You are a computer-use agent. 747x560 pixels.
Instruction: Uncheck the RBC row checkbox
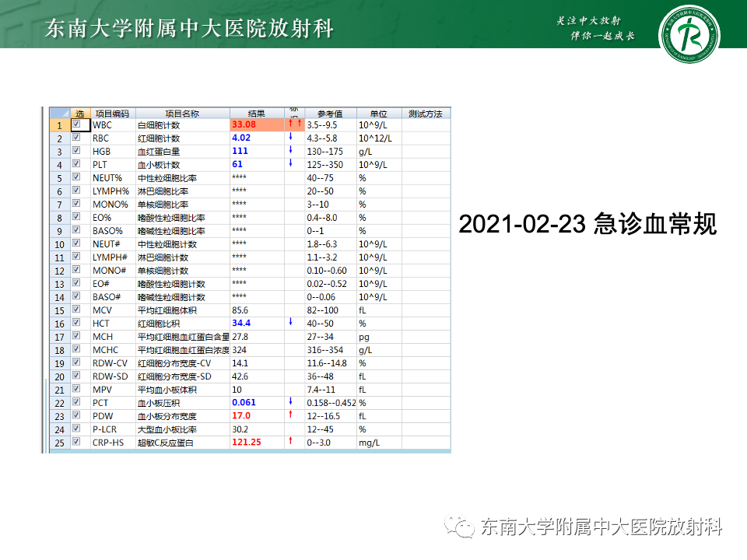point(76,137)
